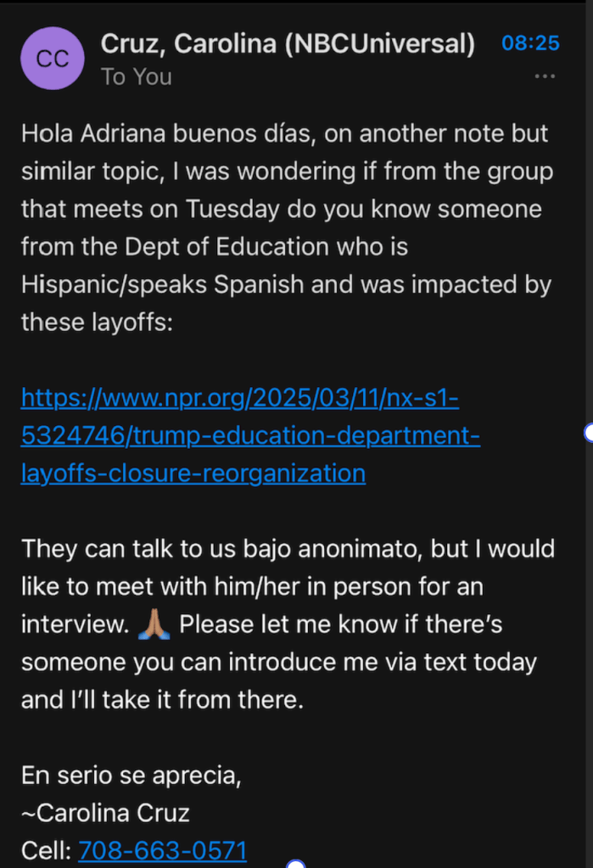The width and height of the screenshot is (593, 868).
Task: Select the blue handle on the right edge
Action: pos(589,433)
